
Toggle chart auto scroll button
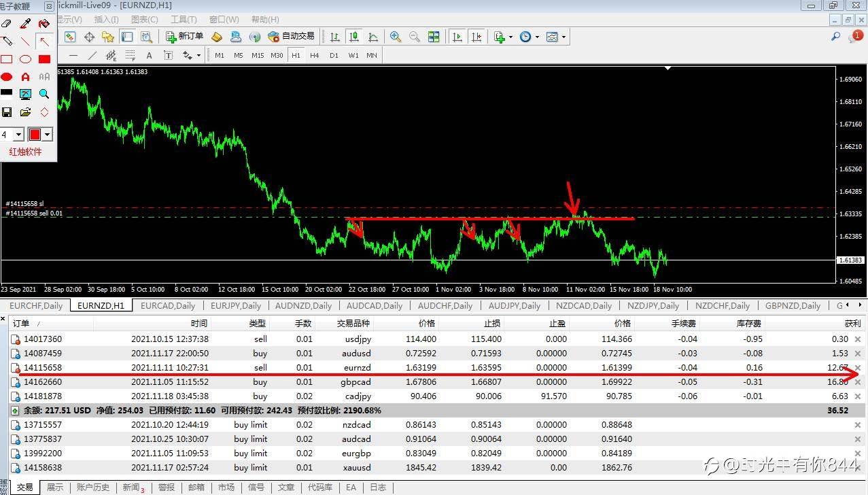457,37
